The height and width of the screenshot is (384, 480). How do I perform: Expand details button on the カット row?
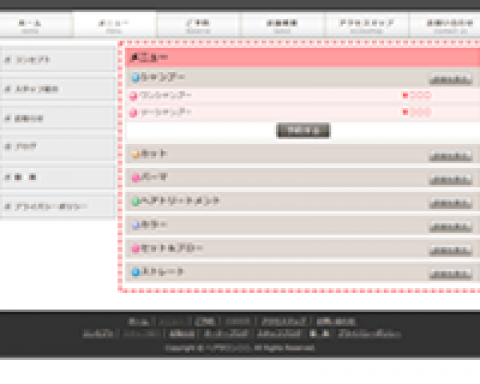(x=451, y=156)
